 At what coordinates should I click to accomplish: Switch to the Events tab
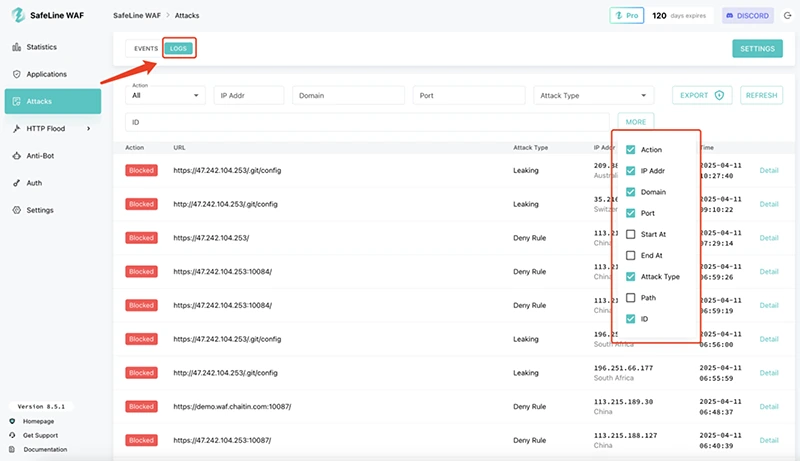146,48
